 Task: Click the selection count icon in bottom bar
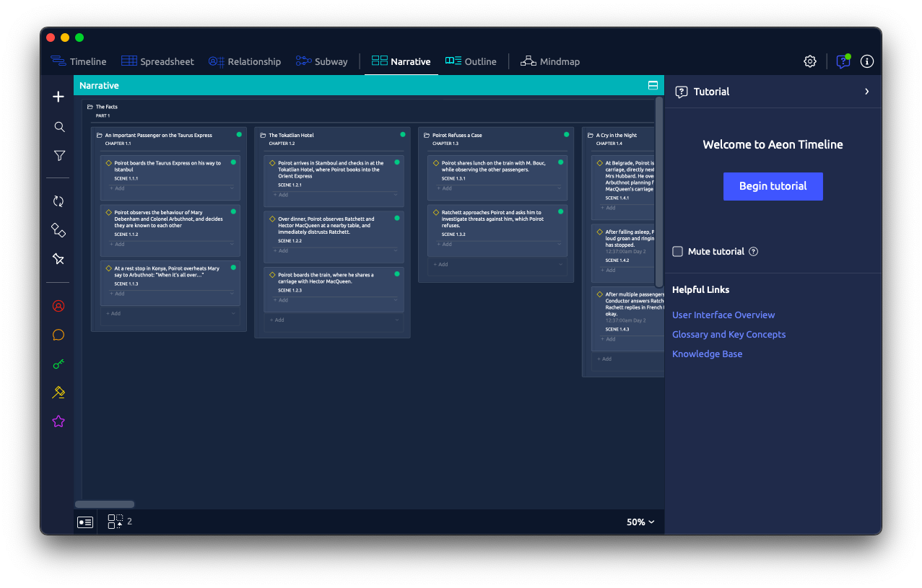[116, 522]
